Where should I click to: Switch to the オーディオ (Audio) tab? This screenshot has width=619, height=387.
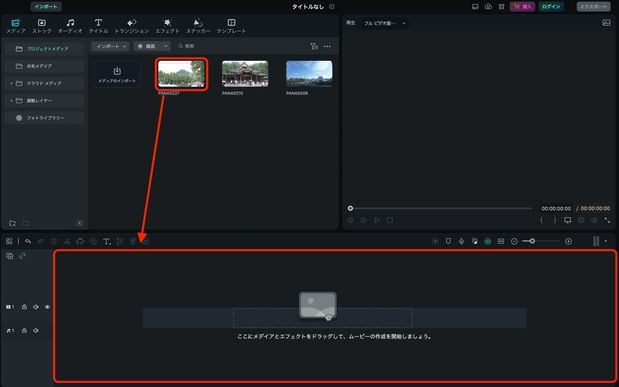[70, 26]
